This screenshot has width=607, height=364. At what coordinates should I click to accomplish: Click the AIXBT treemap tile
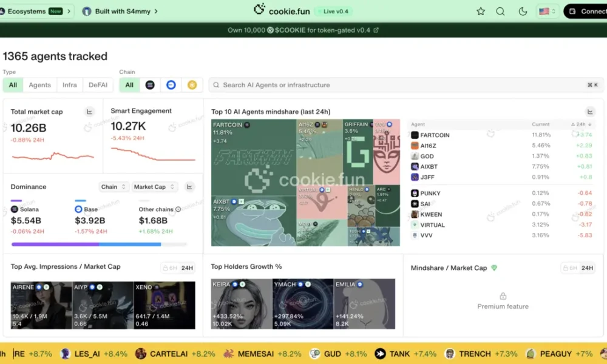(254, 221)
